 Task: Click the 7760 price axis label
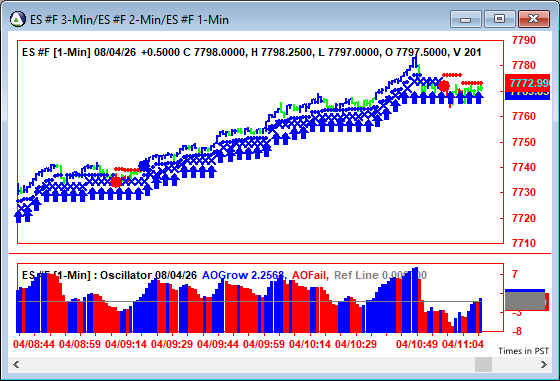524,116
